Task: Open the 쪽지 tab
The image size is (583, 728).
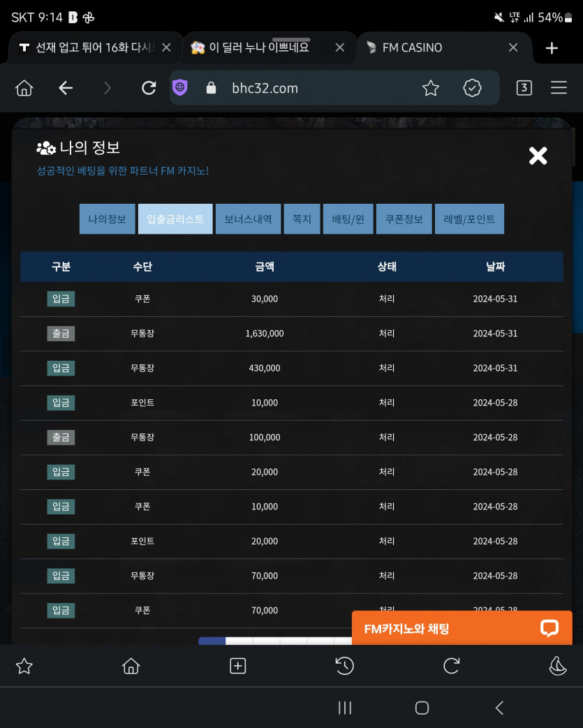Action: tap(302, 218)
